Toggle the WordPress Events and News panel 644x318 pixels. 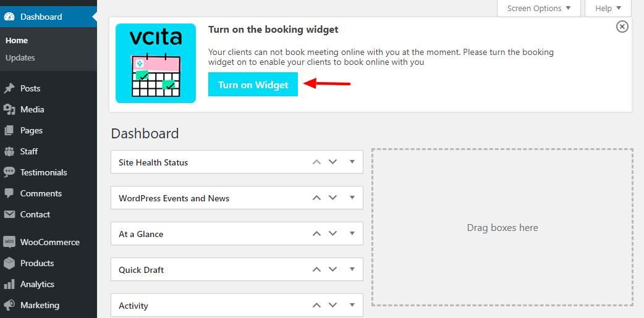tap(352, 198)
